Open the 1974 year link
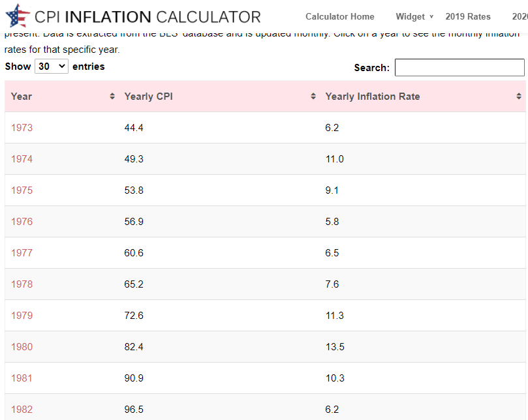 (22, 159)
